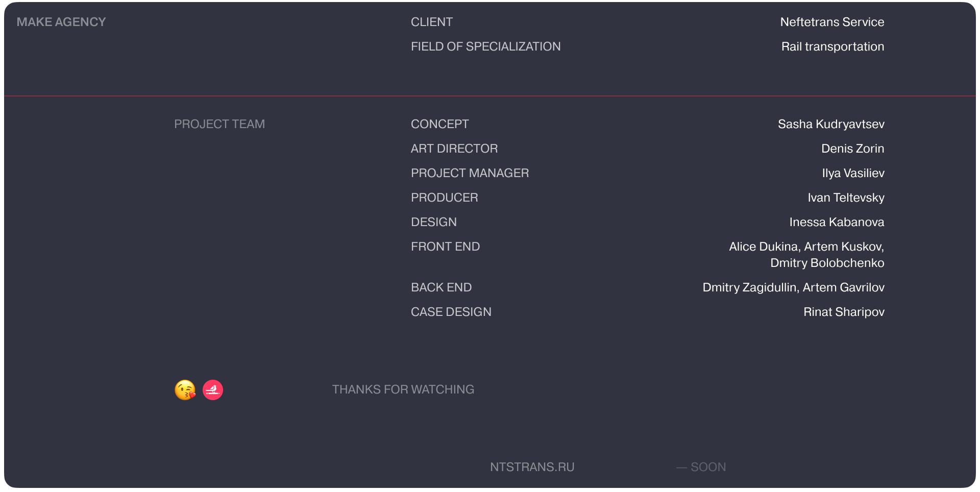This screenshot has height=492, width=980.
Task: Click the Dmitry Bolobchenko name
Action: coord(827,263)
